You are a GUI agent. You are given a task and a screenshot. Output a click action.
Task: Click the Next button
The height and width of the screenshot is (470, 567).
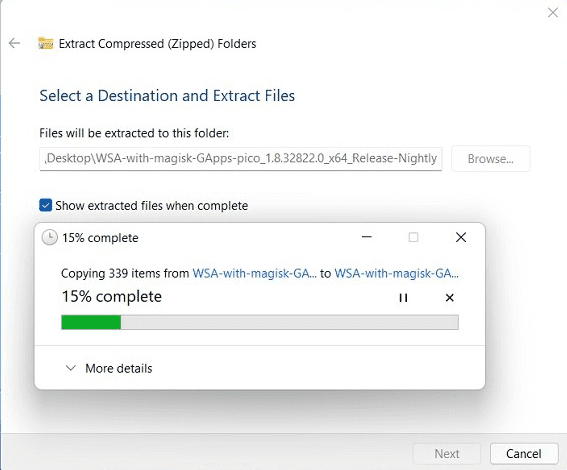coord(447,454)
